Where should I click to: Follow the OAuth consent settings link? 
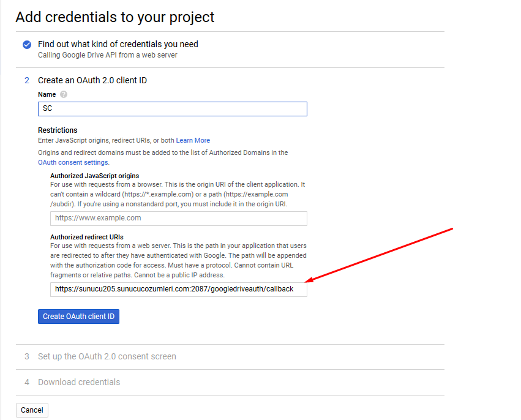[73, 162]
